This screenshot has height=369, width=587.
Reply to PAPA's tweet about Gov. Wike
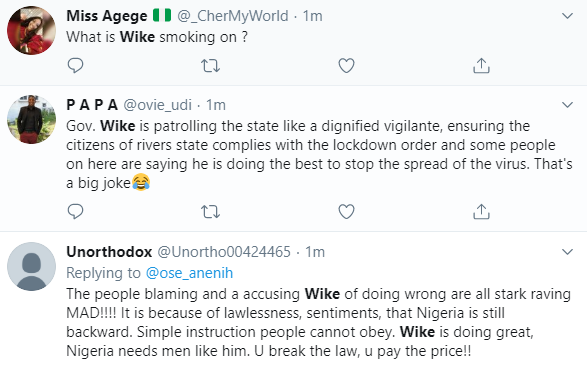[x=75, y=211]
